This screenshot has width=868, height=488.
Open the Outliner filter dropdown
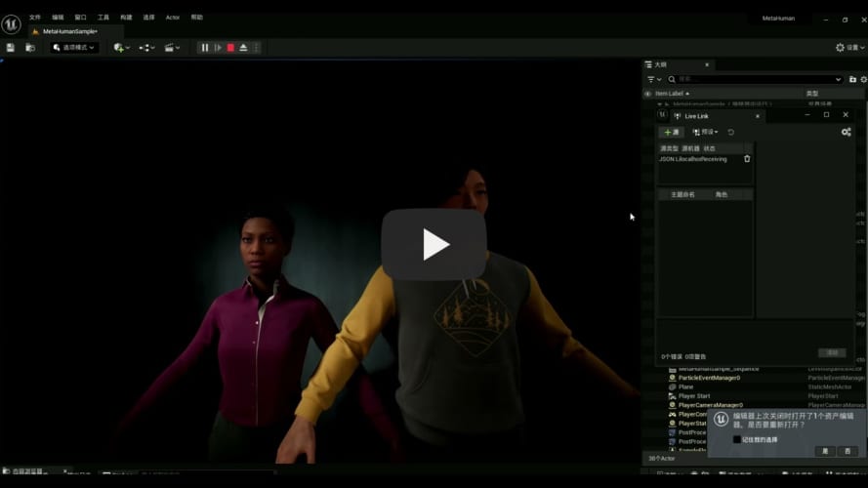pos(654,79)
